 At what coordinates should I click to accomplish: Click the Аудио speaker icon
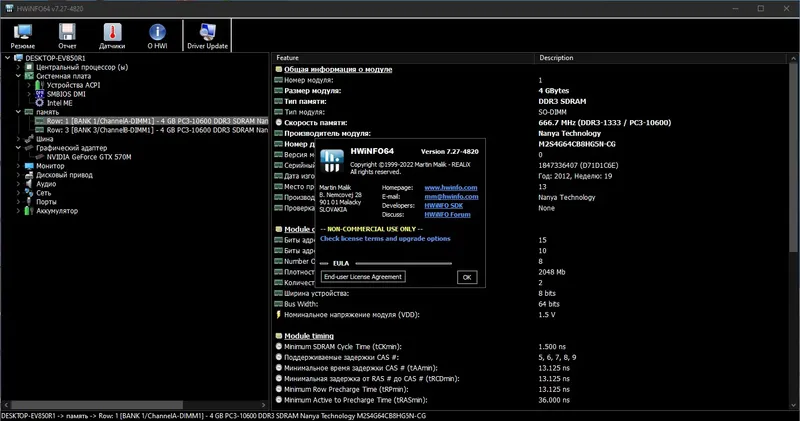(x=29, y=184)
